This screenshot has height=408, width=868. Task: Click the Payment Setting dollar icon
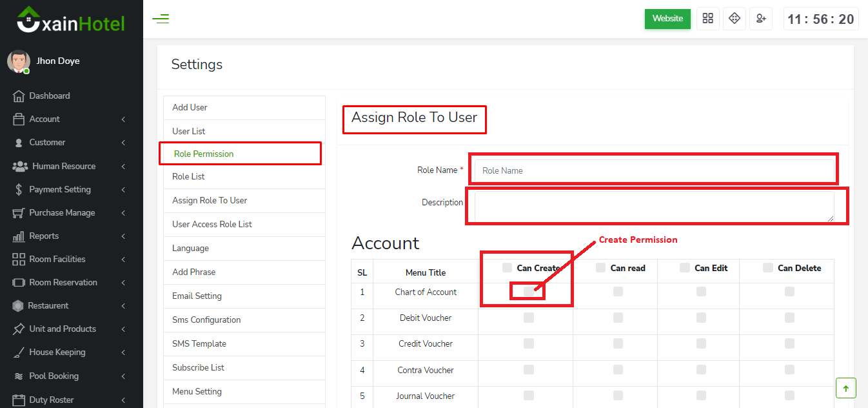(19, 190)
